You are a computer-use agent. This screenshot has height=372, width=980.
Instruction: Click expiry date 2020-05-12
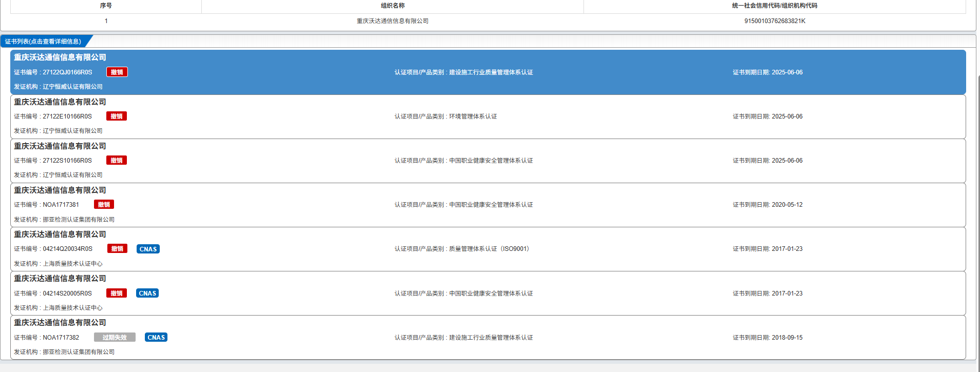tap(787, 205)
